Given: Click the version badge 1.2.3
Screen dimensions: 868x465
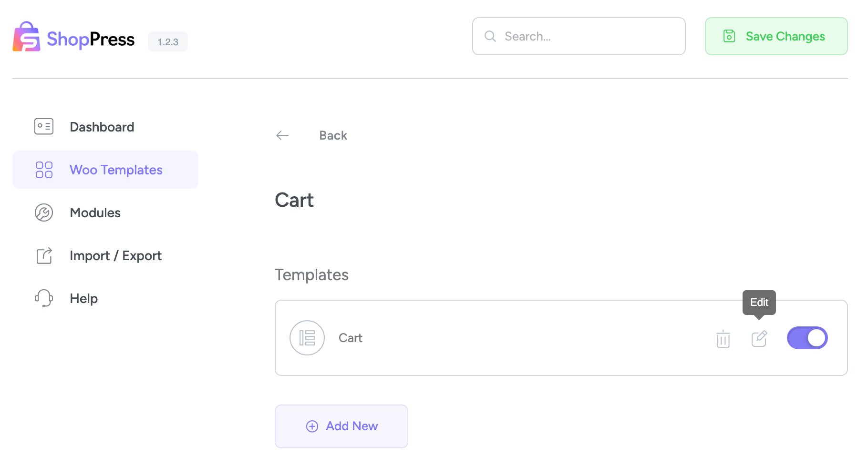Looking at the screenshot, I should click(167, 41).
